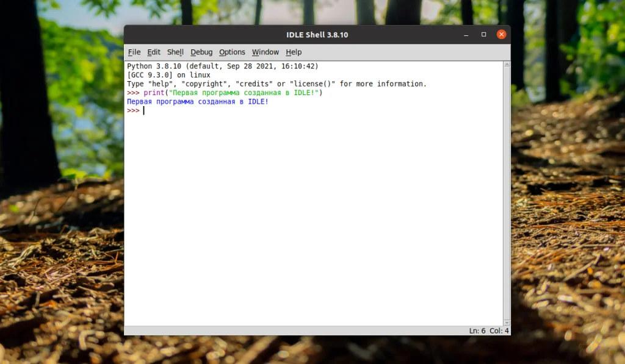
Task: Open the Edit menu
Action: 153,52
